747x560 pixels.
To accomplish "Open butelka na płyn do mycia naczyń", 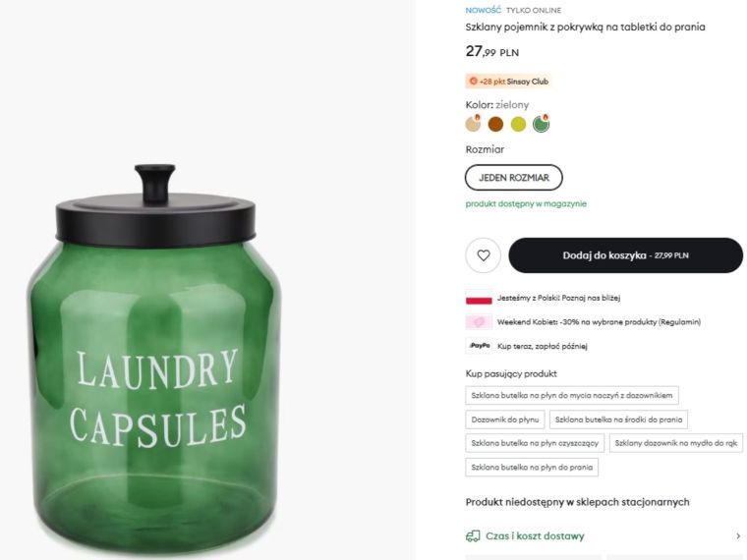I will coord(572,395).
